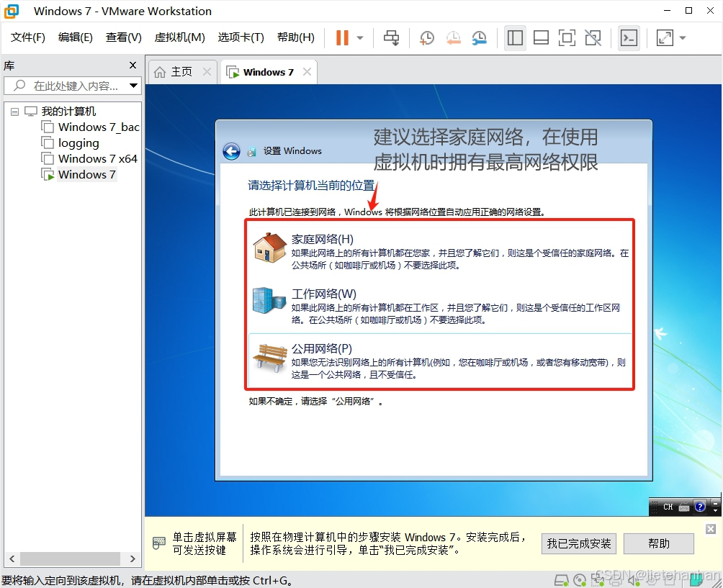Open the 编辑(E) menu
Image resolution: width=723 pixels, height=588 pixels.
[75, 37]
